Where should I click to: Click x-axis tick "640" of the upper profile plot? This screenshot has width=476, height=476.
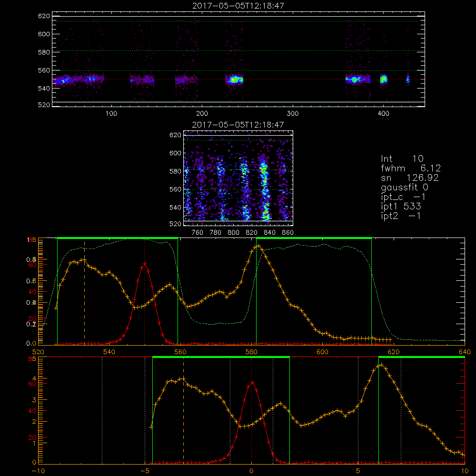(x=465, y=352)
